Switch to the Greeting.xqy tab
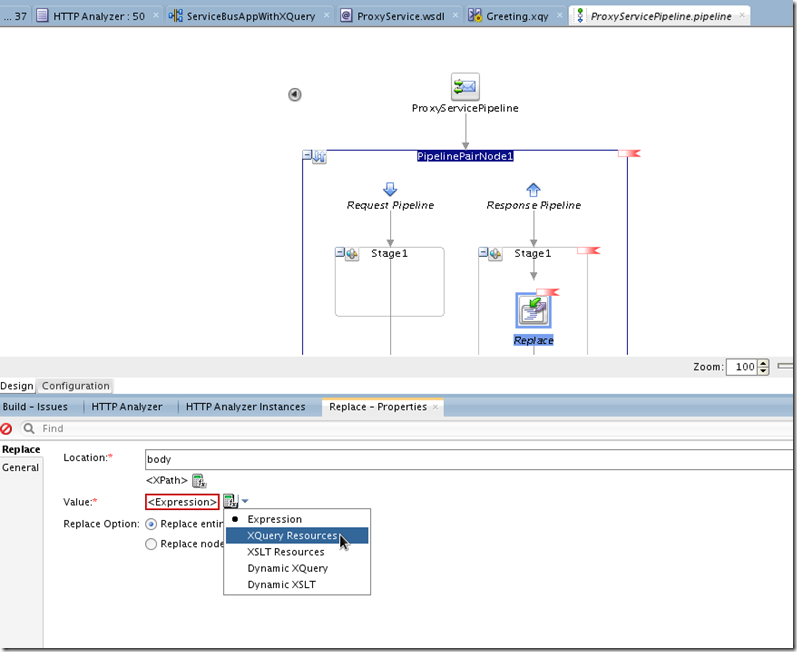The width and height of the screenshot is (797, 652). click(x=514, y=16)
